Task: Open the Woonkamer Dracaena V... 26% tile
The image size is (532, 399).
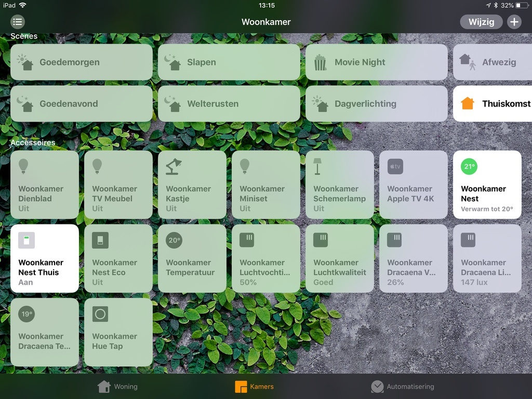Action: pyautogui.click(x=414, y=259)
